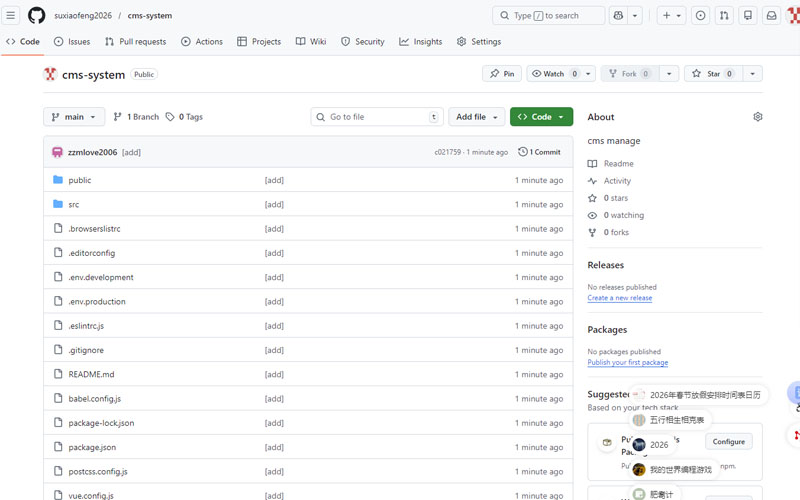Viewport: 800px width, 500px height.
Task: Open the Add file dropdown
Action: coord(476,117)
